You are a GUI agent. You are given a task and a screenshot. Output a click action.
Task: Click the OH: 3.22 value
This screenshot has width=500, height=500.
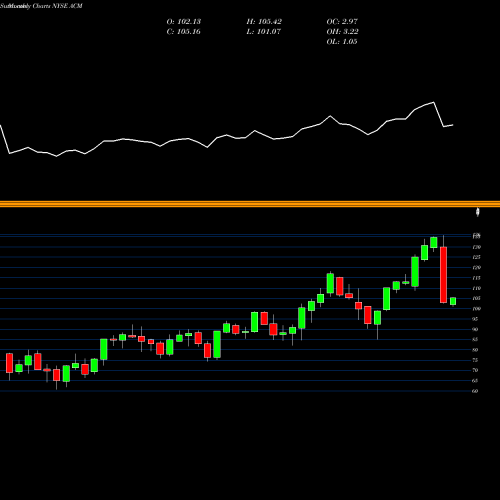pos(342,32)
